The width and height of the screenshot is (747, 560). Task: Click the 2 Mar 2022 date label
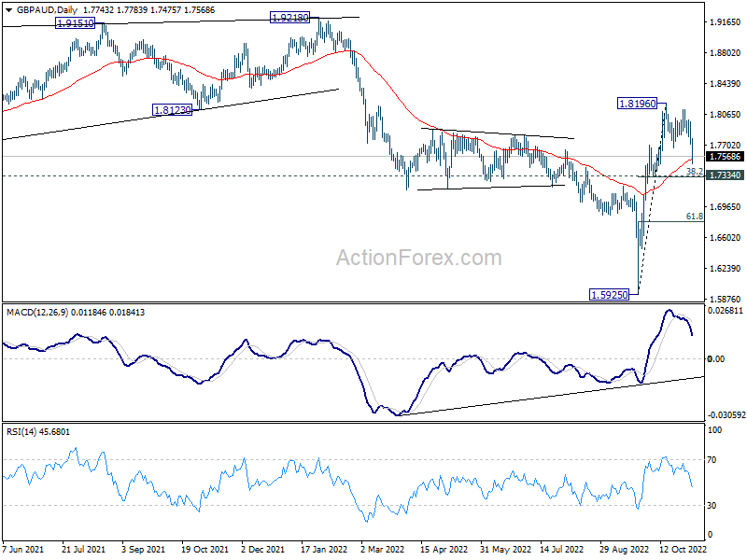(x=383, y=549)
